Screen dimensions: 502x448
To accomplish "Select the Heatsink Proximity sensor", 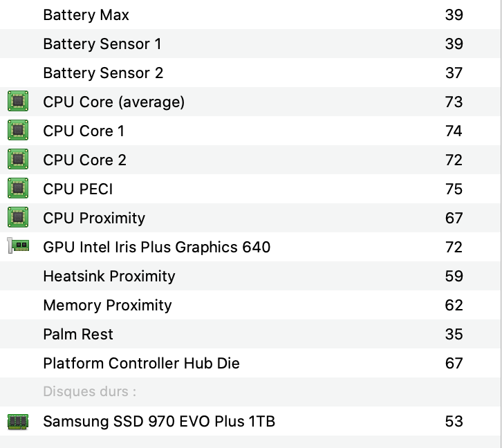I will (x=109, y=276).
